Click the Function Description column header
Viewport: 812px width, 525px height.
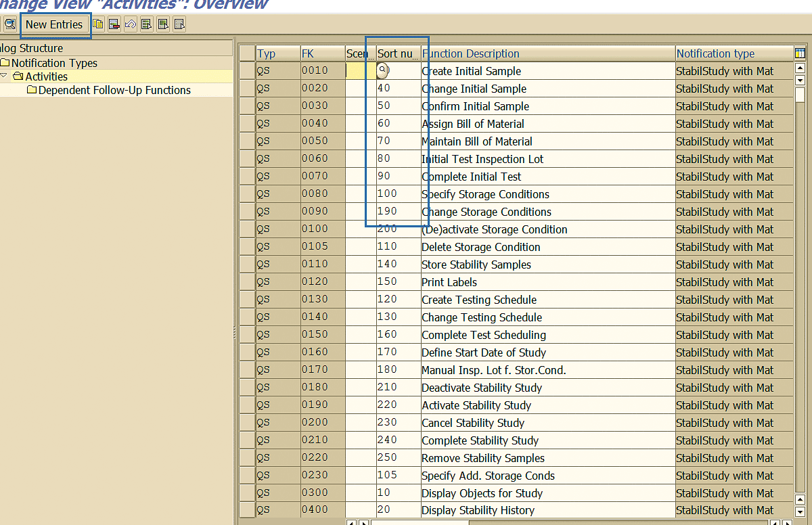pos(548,53)
